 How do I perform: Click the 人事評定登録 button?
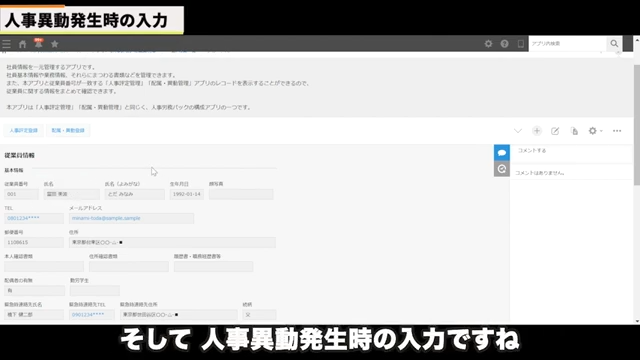click(x=23, y=131)
